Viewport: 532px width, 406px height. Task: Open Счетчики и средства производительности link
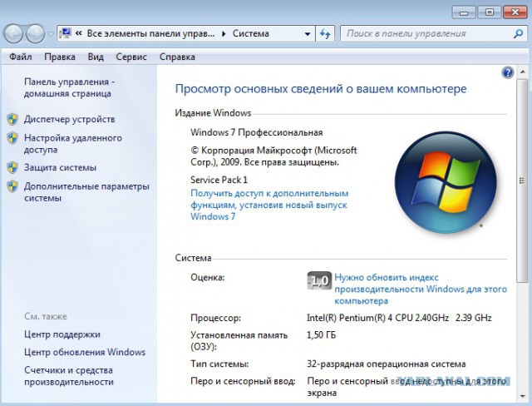(68, 376)
